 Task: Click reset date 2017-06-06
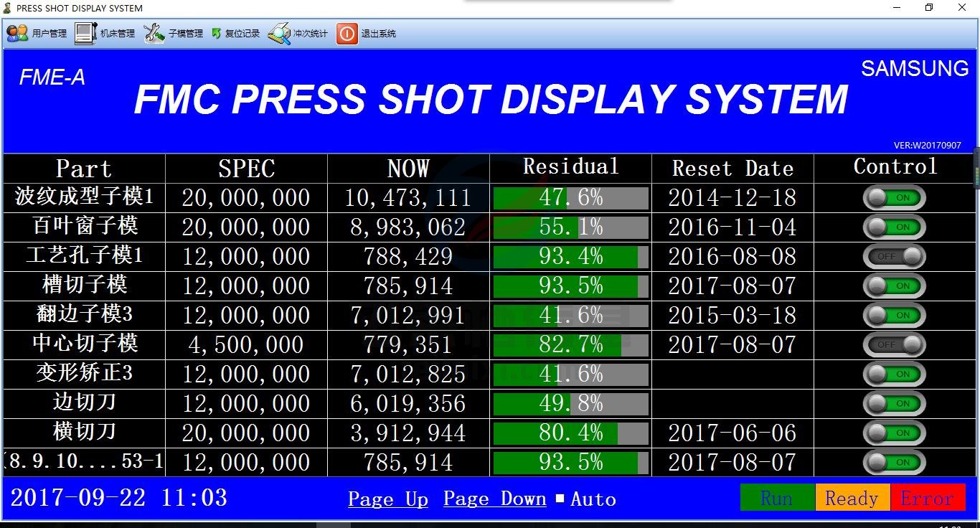tap(732, 433)
